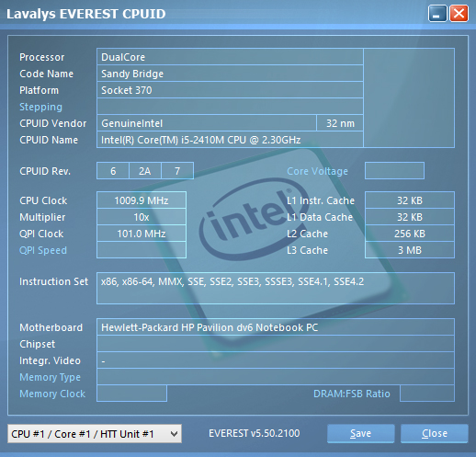The width and height of the screenshot is (476, 457).
Task: Click the Memory Clock label
Action: coord(52,394)
